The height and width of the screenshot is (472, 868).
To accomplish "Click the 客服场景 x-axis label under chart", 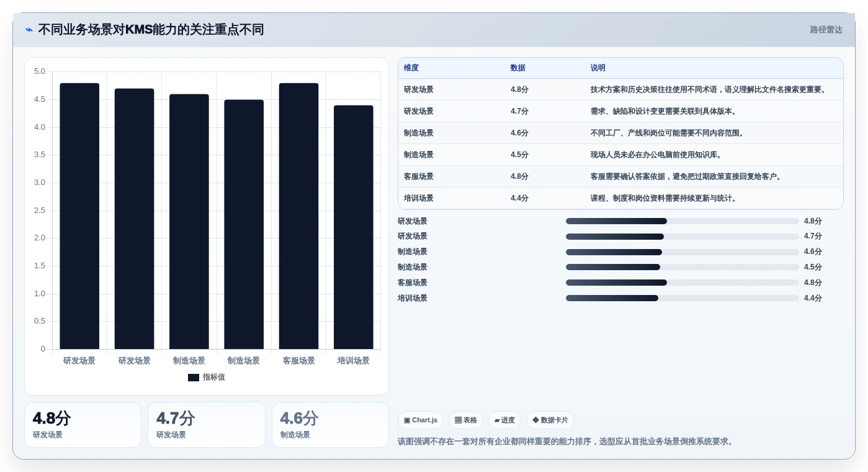I will (x=298, y=361).
